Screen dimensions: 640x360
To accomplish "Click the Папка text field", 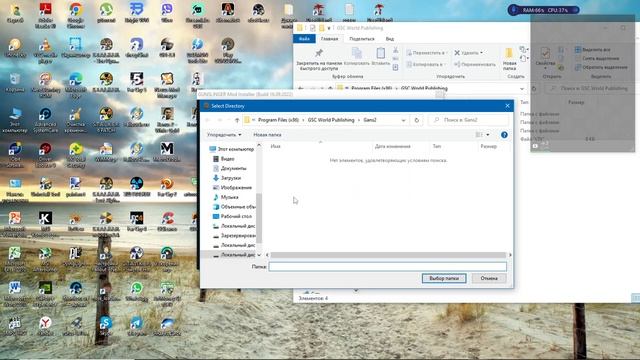I will [x=388, y=267].
